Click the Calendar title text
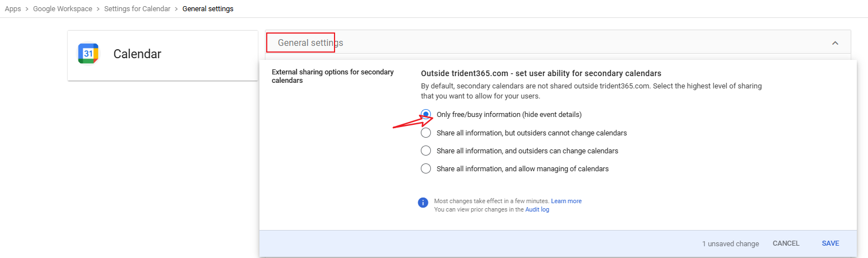 click(137, 54)
